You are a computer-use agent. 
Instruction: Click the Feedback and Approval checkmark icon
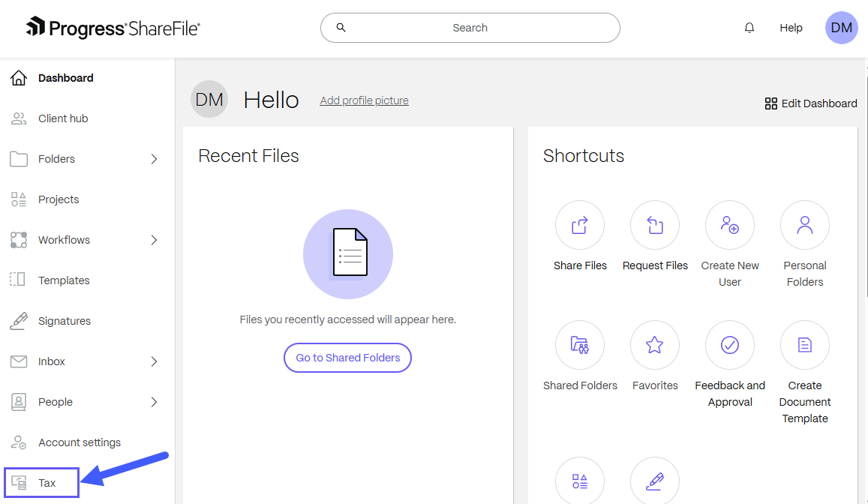(730, 345)
